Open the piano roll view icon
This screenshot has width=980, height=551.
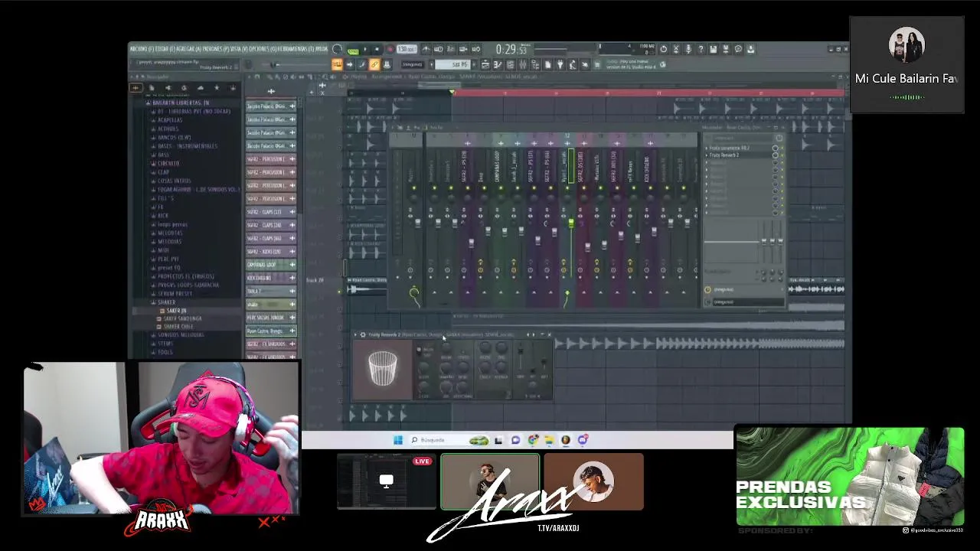pos(497,64)
